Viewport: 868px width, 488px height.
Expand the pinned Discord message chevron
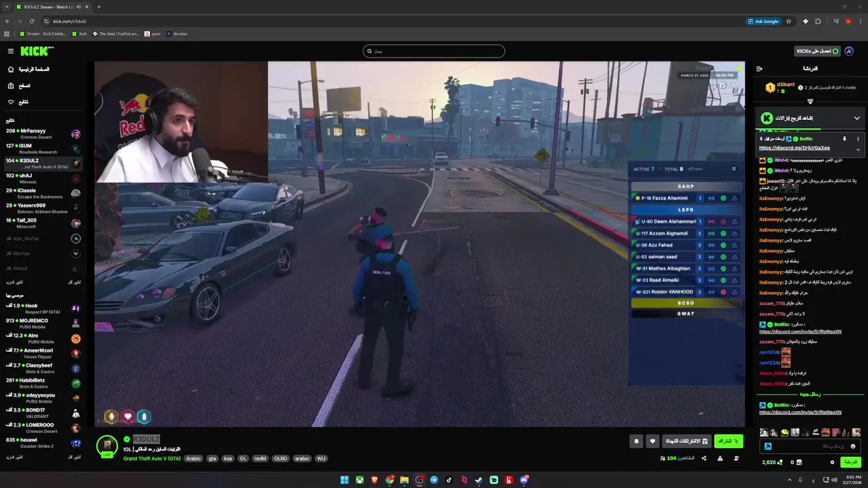coord(858,149)
